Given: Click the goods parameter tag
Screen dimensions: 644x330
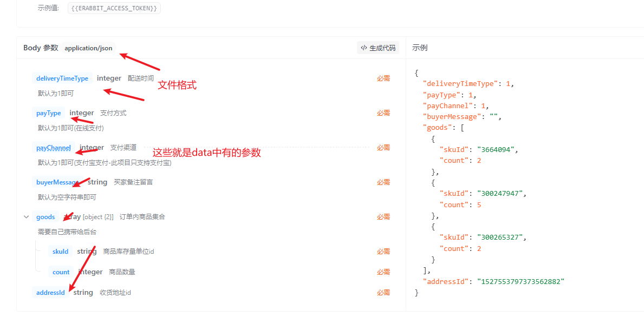Looking at the screenshot, I should click(45, 217).
